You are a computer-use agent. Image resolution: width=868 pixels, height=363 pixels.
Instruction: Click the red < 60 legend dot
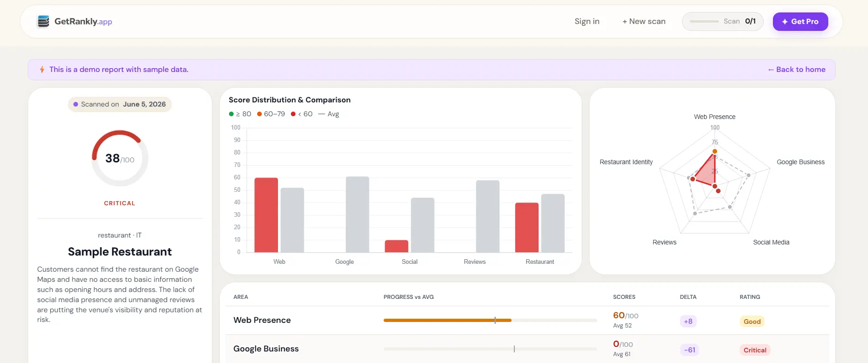tap(293, 114)
